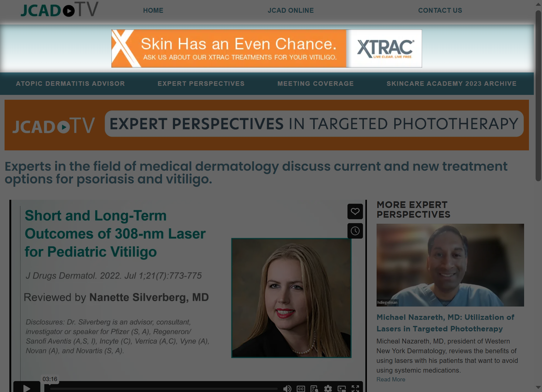Add video to Watch Later with clock icon
Screen dimensions: 542x392
[355, 231]
